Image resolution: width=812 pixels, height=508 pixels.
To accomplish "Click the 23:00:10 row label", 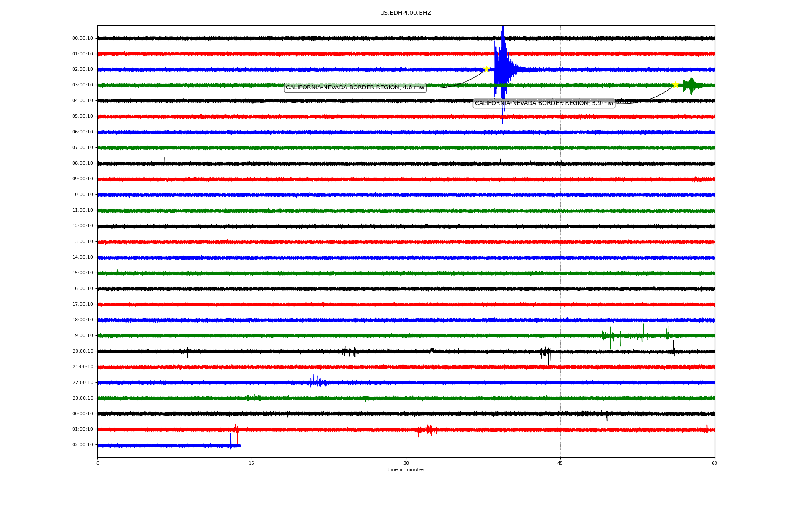I will click(82, 398).
